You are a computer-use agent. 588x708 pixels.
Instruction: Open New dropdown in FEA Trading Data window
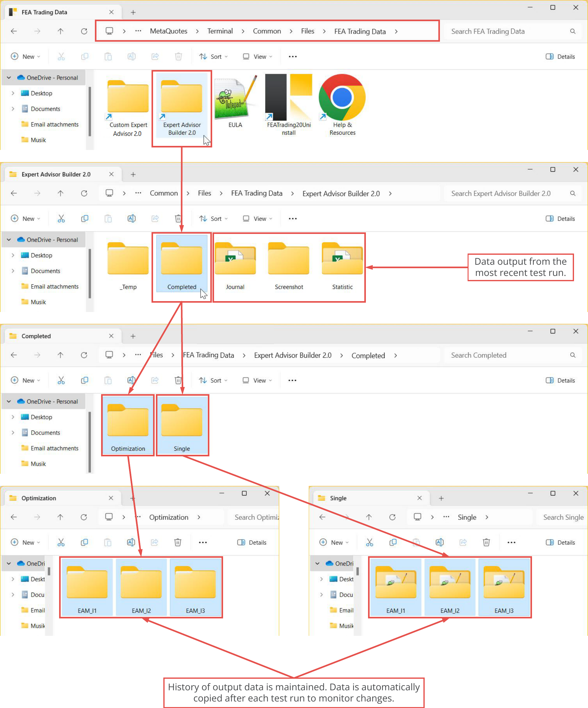pos(26,57)
